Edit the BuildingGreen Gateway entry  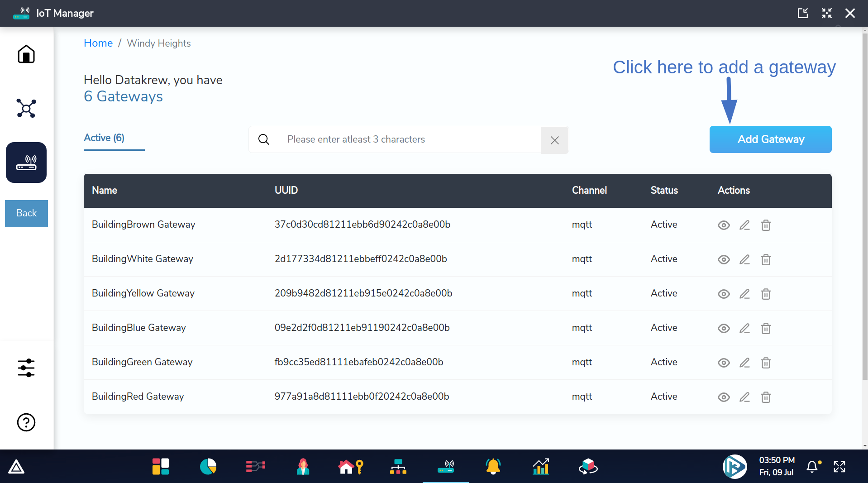click(x=744, y=363)
